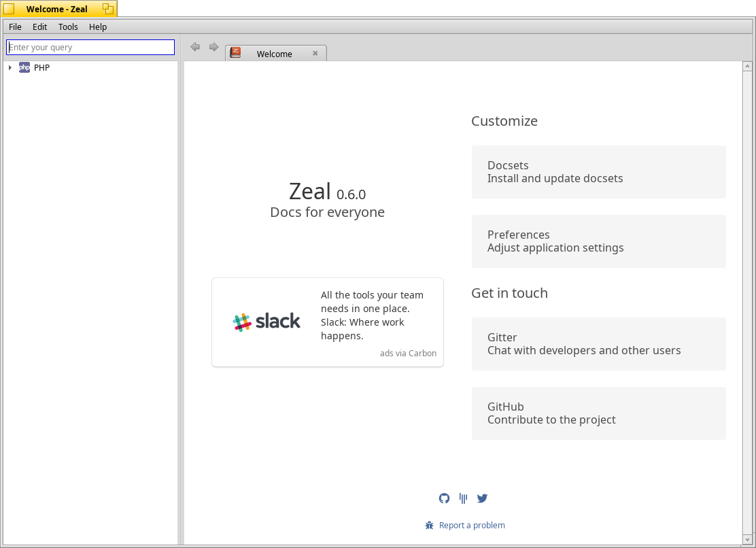Click the back navigation arrow

coord(195,47)
